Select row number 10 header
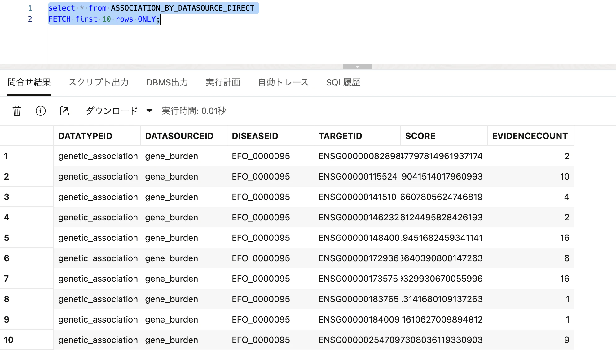 (27, 340)
